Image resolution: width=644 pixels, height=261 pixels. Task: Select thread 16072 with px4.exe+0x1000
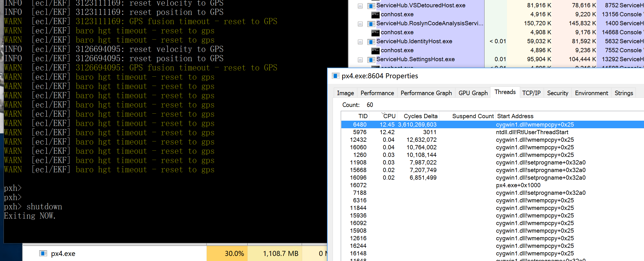coord(492,185)
